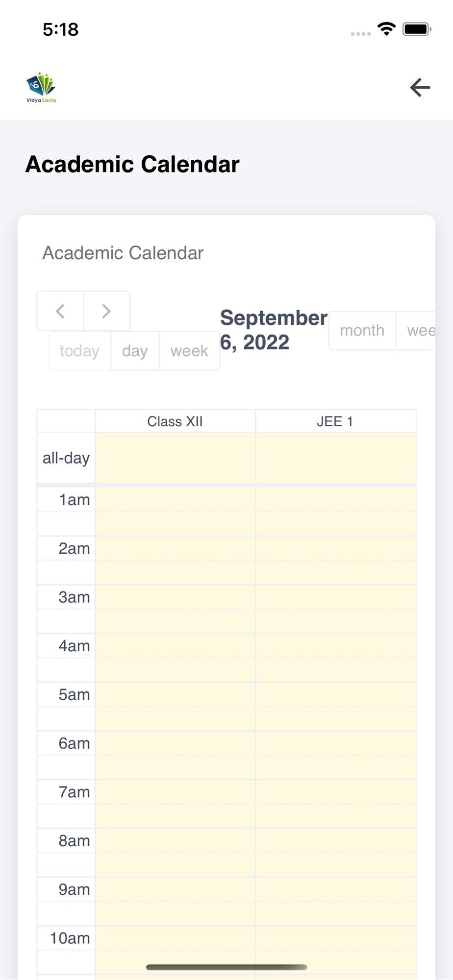Image resolution: width=453 pixels, height=980 pixels.
Task: Switch to the day view
Action: click(135, 351)
